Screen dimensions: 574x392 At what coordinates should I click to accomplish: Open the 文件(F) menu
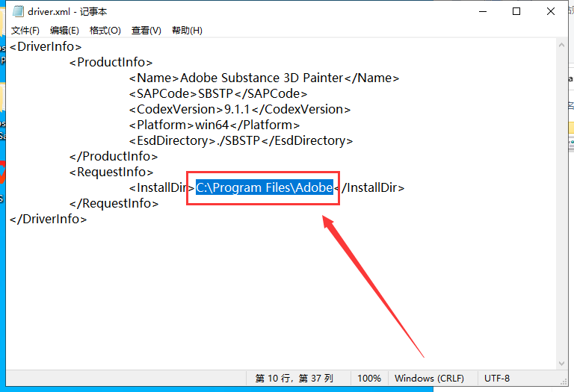tap(25, 31)
